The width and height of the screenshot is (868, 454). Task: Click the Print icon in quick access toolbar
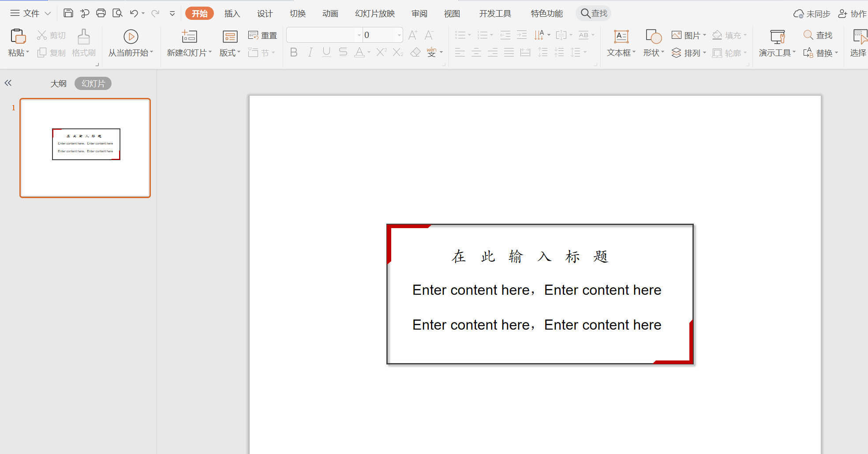click(x=101, y=13)
